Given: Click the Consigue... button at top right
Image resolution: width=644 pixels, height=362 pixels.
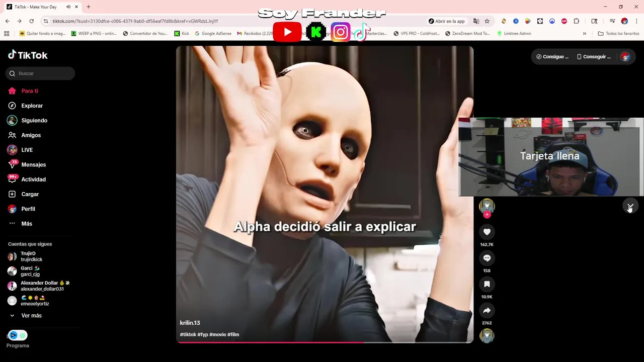Looking at the screenshot, I should (x=552, y=57).
